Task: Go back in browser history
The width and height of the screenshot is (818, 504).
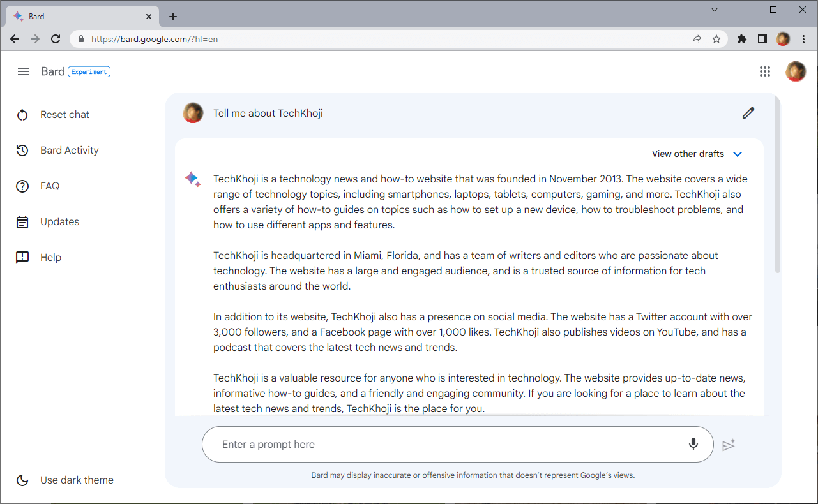Action: pyautogui.click(x=15, y=39)
